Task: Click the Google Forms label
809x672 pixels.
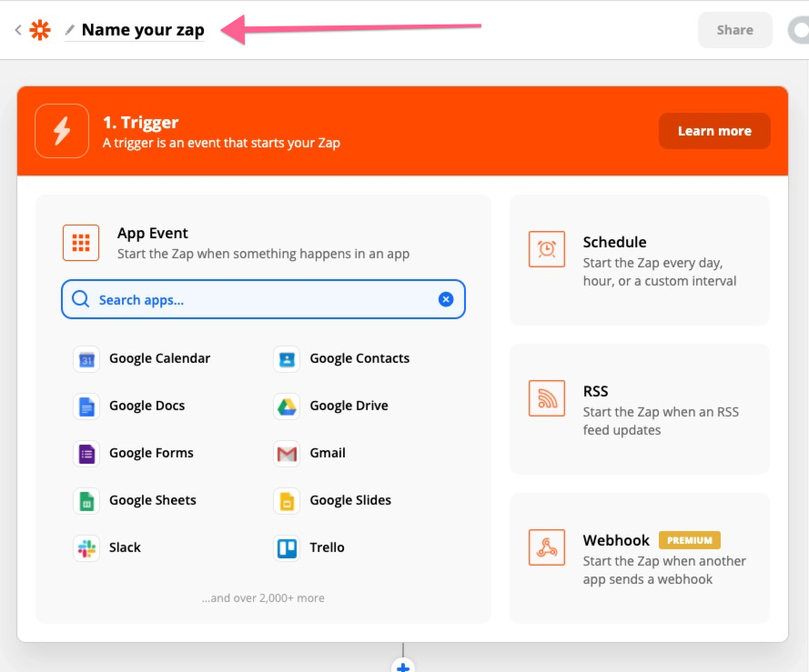Action: [151, 453]
